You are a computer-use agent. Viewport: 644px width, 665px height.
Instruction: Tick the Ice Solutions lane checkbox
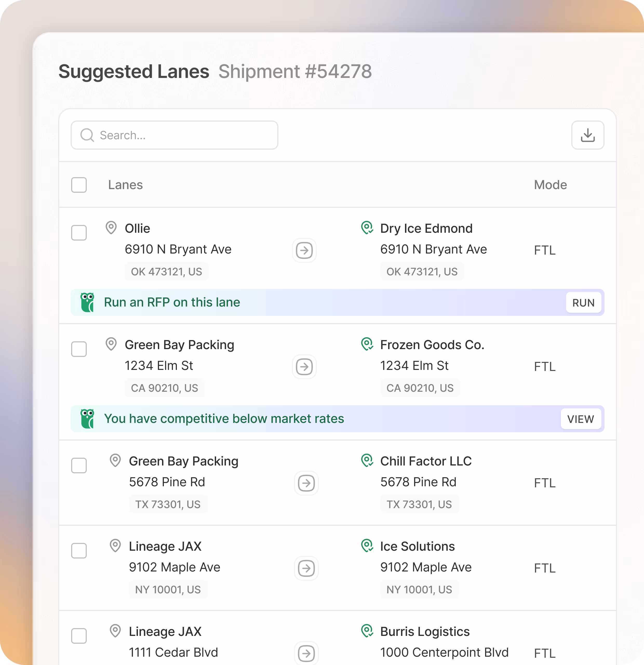tap(79, 551)
